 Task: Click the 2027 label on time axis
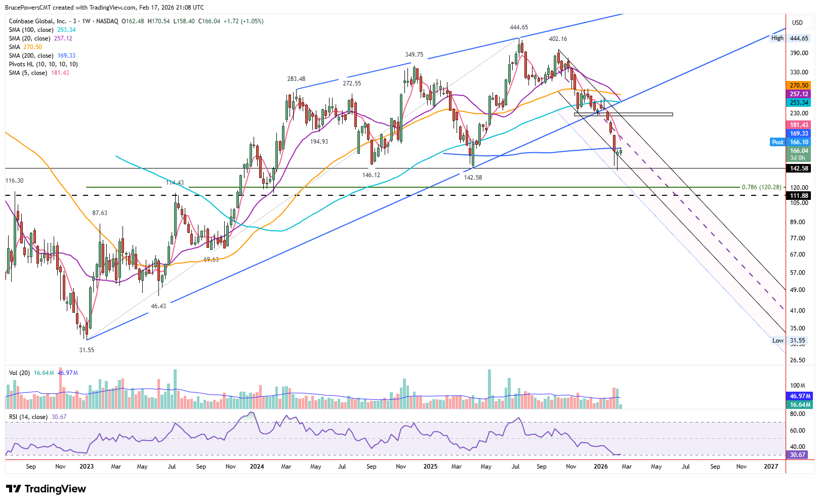(x=771, y=467)
